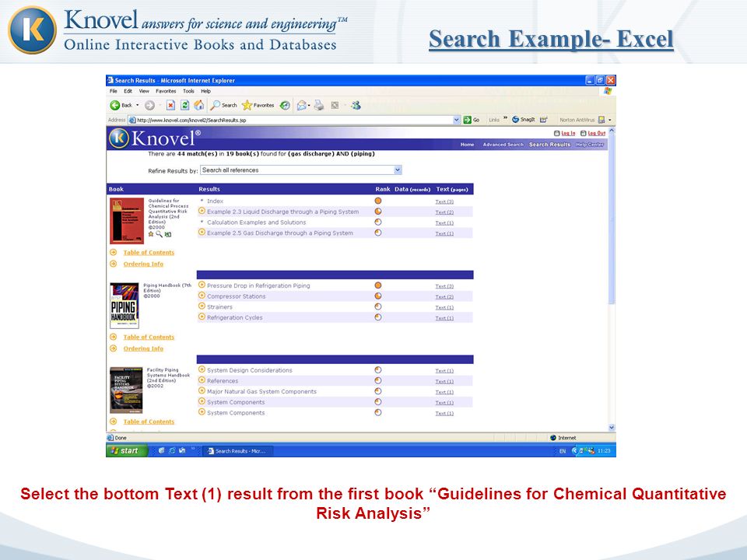Click the icon right of SnagIt

(544, 120)
